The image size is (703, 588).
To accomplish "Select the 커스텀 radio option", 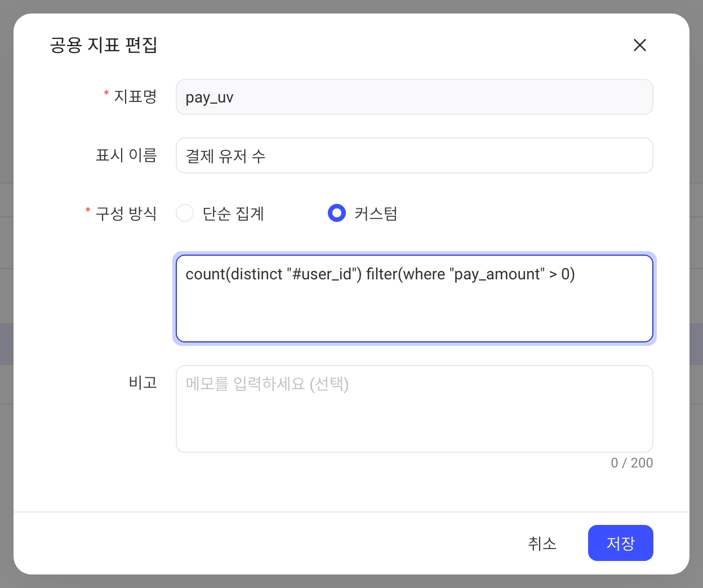I will pyautogui.click(x=337, y=213).
